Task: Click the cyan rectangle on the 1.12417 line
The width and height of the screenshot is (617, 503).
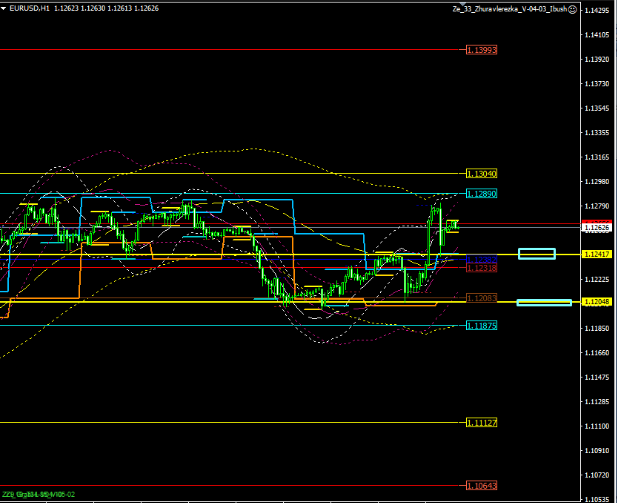Action: [537, 254]
